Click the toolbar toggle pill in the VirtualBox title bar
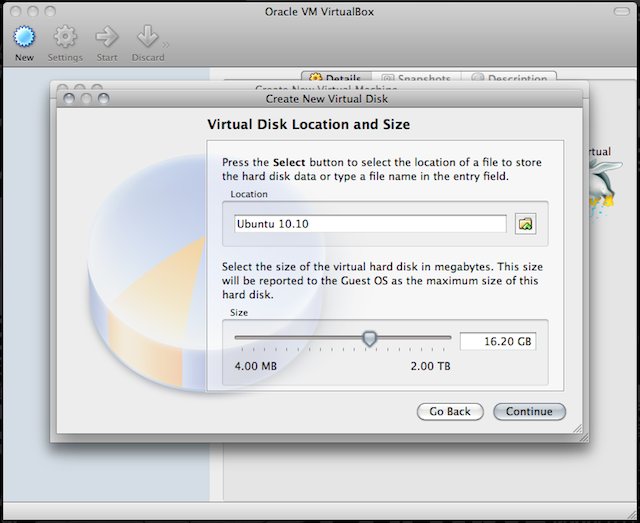640x523 pixels. 622,11
